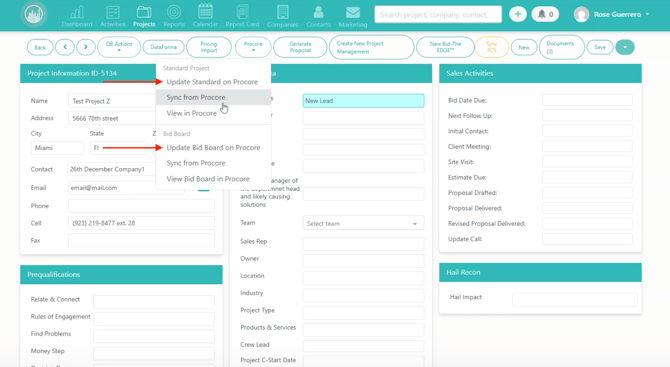Click the DataForma button
The image size is (670, 367).
163,47
